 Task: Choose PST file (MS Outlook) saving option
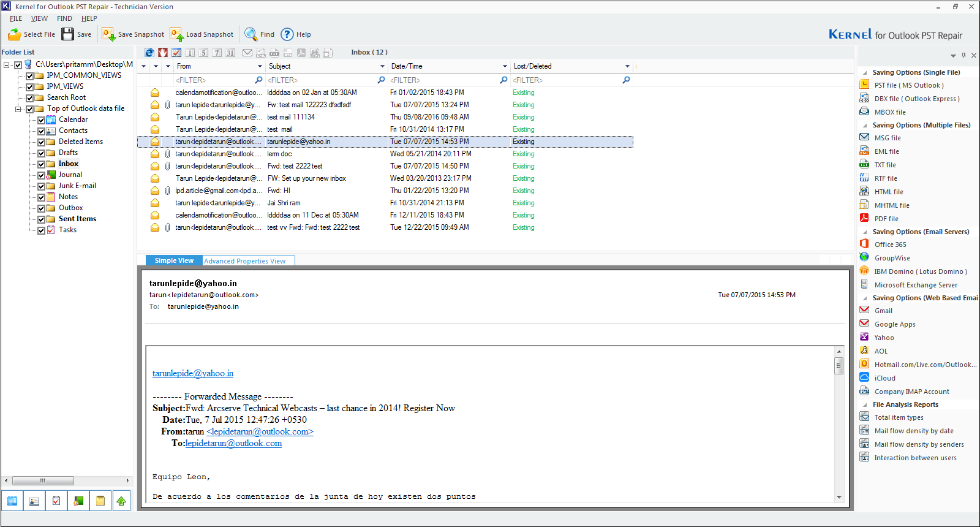tap(909, 85)
